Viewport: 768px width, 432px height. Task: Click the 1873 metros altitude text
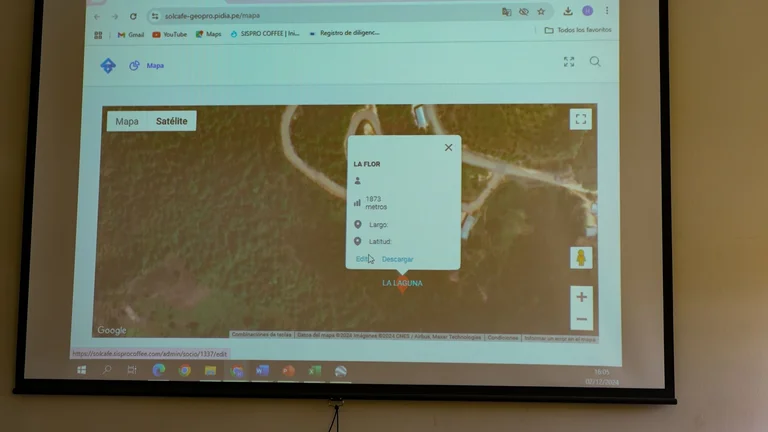[x=376, y=203]
